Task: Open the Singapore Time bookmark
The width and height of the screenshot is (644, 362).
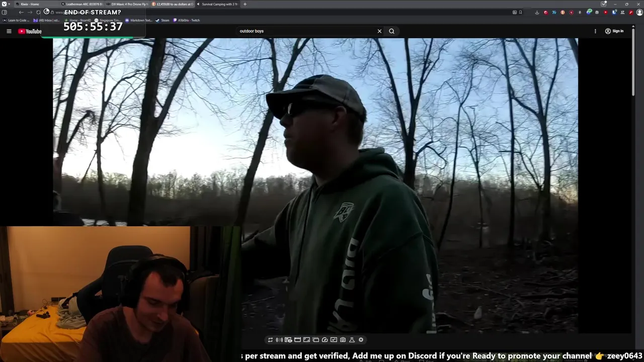Action: point(107,20)
